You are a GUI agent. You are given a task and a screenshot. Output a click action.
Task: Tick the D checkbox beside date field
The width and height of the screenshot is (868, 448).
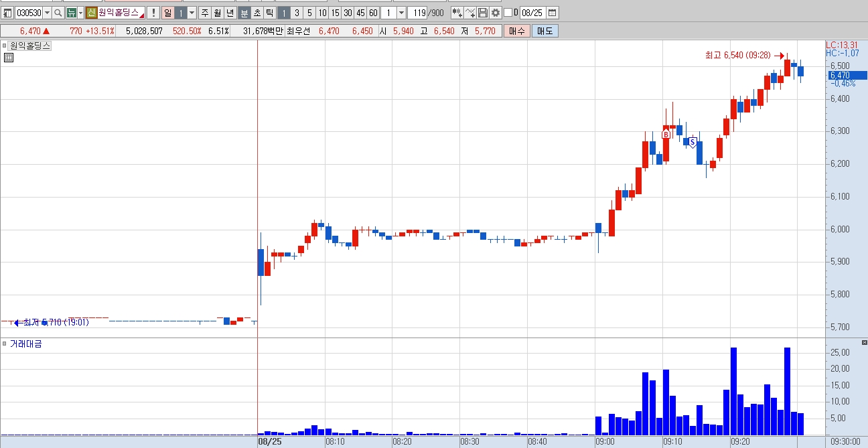[508, 13]
